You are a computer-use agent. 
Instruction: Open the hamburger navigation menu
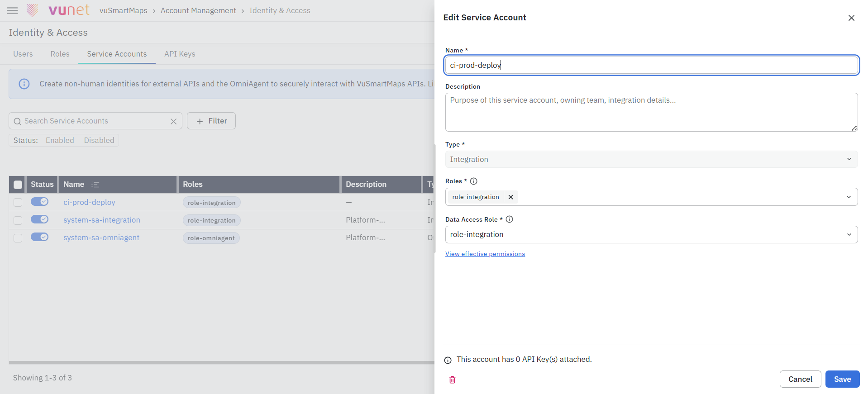click(13, 10)
